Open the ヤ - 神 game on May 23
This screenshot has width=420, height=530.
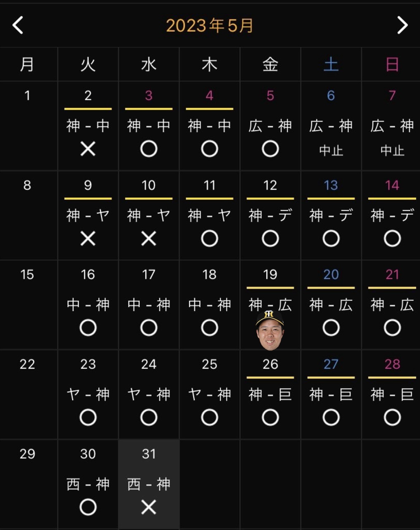88,394
